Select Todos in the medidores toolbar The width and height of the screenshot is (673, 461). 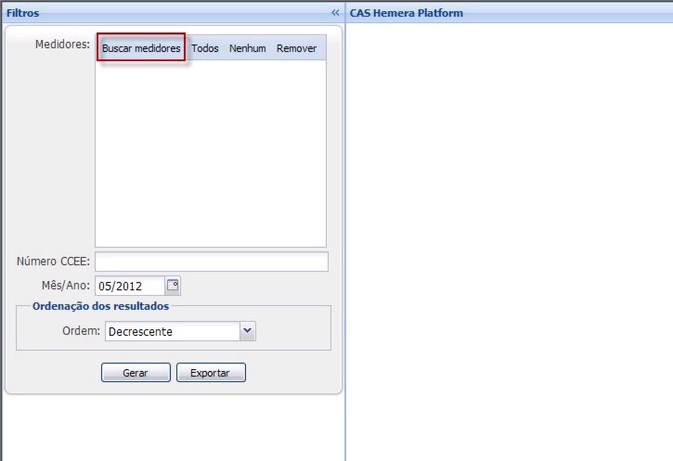coord(205,48)
